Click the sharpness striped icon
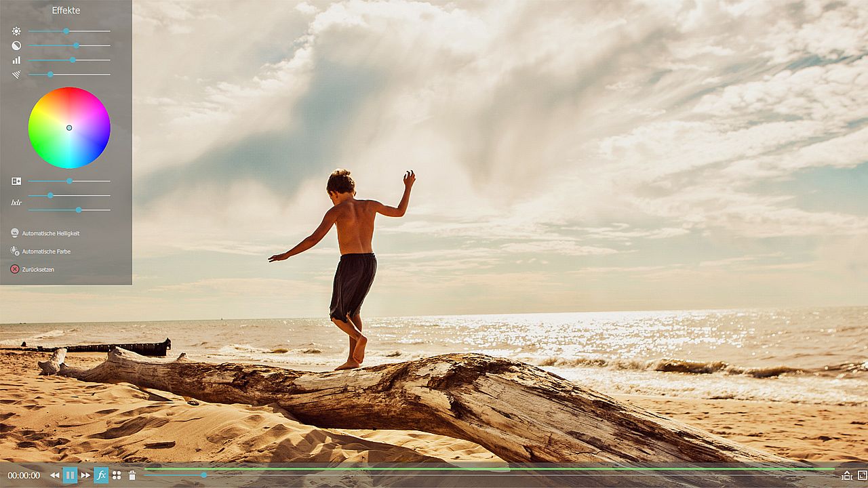This screenshot has height=488, width=868. click(16, 75)
